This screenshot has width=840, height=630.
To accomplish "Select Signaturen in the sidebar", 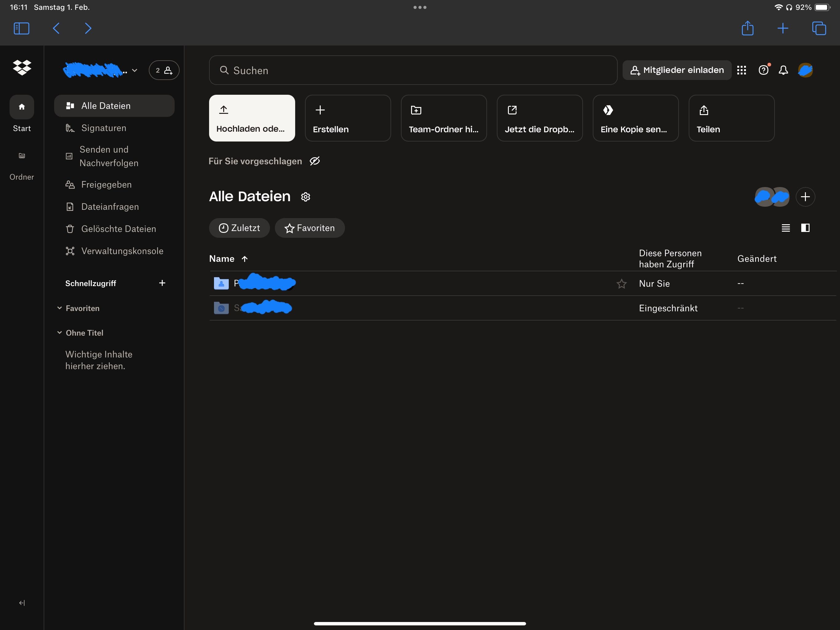I will coord(103,128).
